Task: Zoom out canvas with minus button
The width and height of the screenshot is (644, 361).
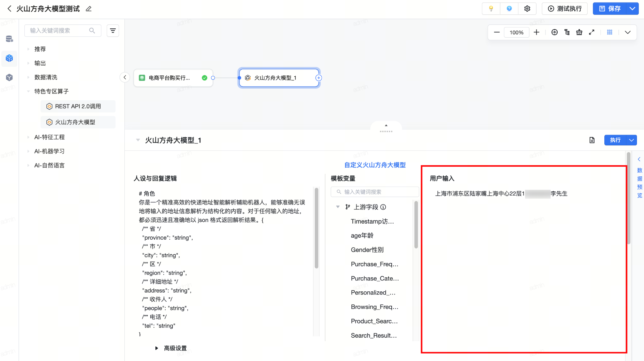Action: (497, 32)
